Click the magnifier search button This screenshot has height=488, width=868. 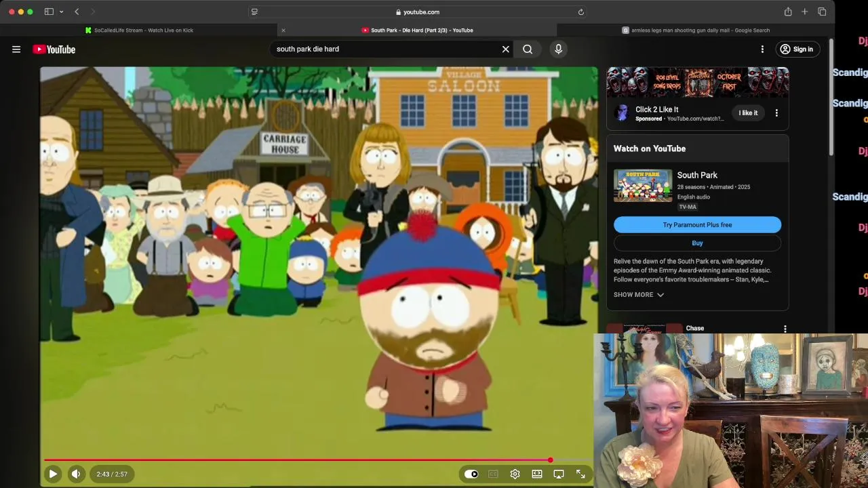[x=528, y=49]
